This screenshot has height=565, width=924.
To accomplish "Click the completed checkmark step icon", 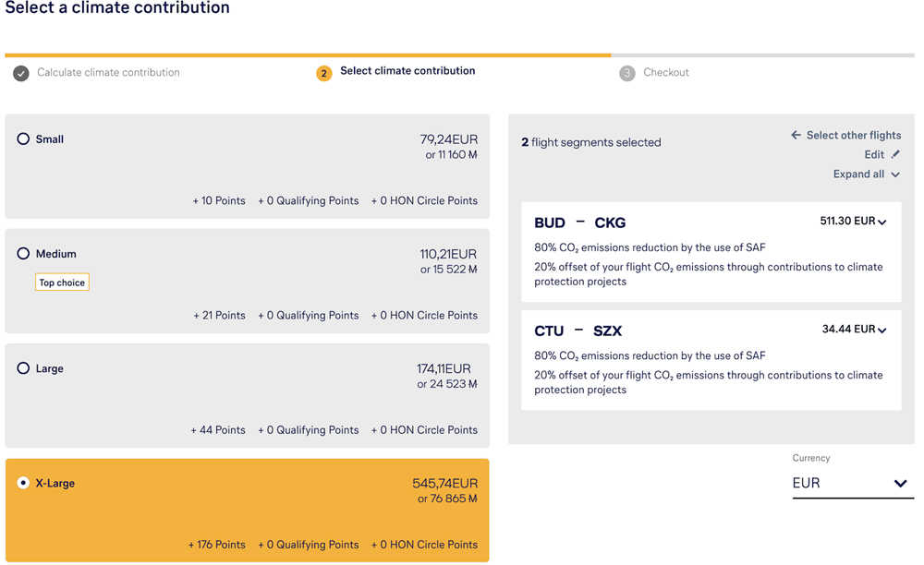I will tap(20, 73).
